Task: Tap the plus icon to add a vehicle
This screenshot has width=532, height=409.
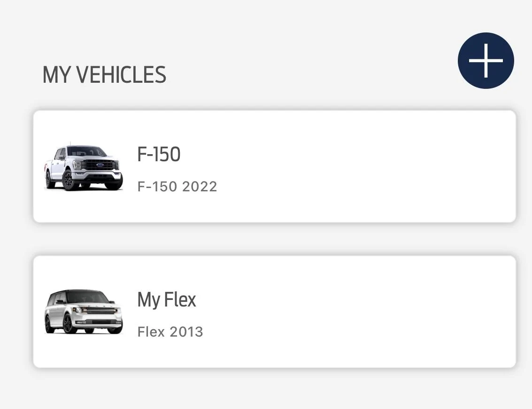Action: (486, 61)
